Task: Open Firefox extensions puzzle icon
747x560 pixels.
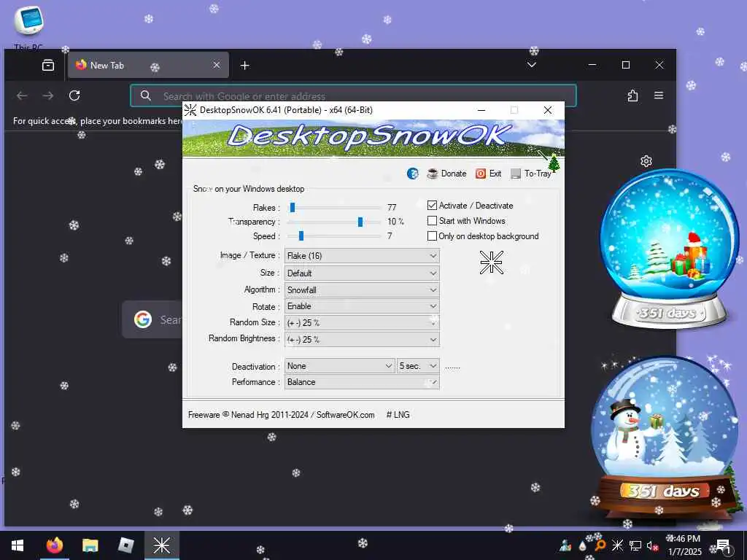Action: tap(632, 96)
